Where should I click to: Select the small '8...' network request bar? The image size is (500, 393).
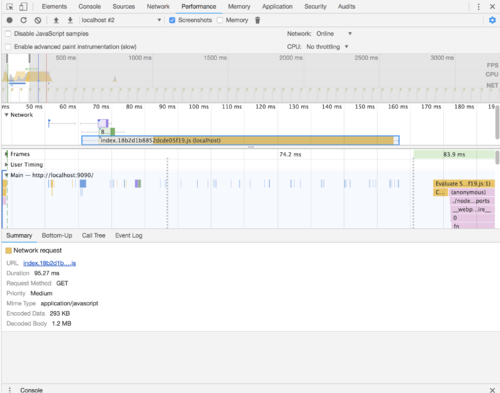pyautogui.click(x=107, y=132)
